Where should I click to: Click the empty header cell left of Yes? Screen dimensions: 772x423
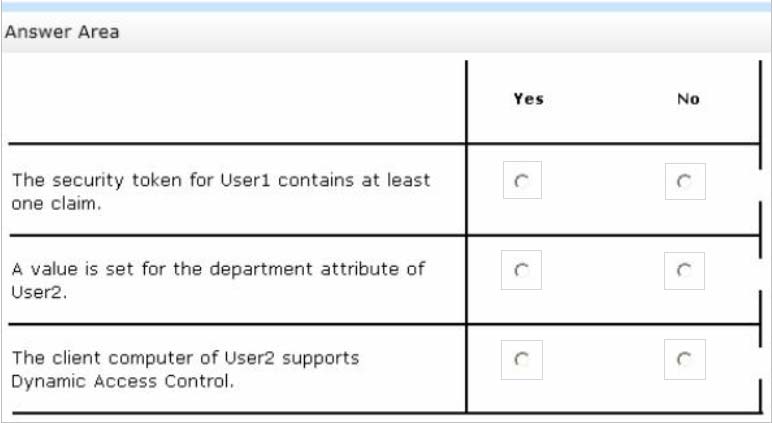pyautogui.click(x=237, y=102)
